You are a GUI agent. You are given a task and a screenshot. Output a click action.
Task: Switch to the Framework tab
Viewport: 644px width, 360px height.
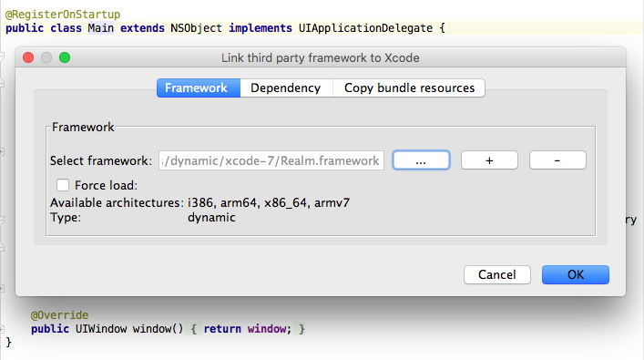point(199,87)
